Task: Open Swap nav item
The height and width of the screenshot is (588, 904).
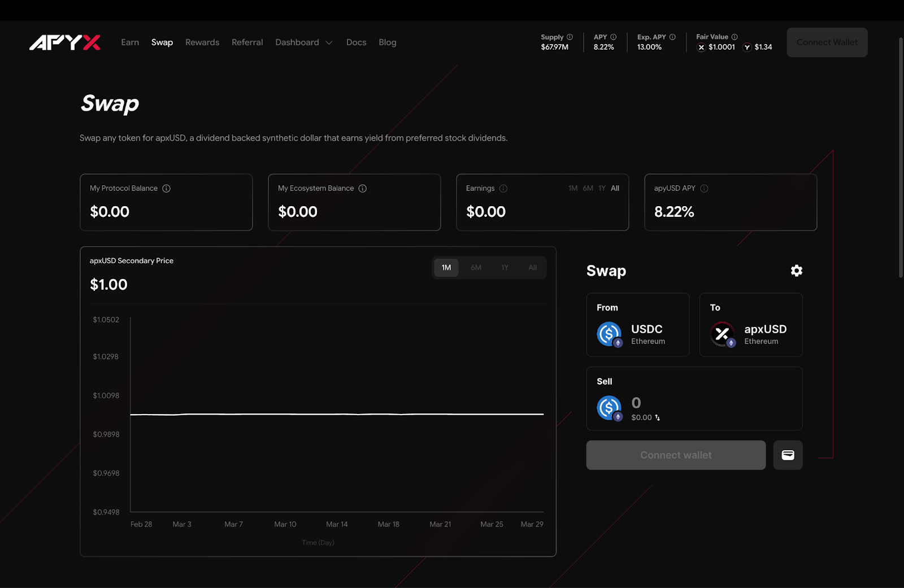Action: [162, 42]
